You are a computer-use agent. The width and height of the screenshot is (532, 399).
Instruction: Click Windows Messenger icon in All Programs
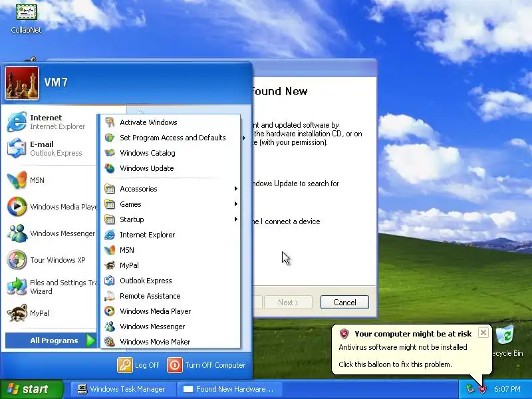(x=110, y=327)
